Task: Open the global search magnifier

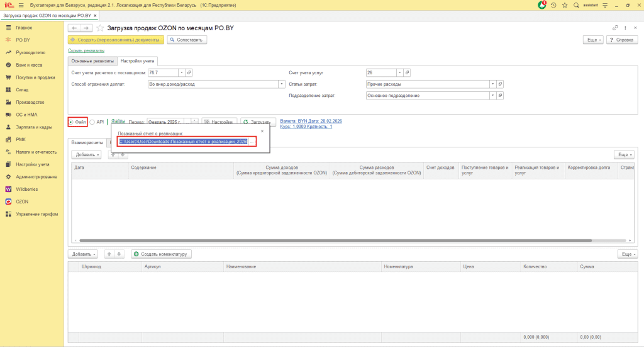Action: (576, 5)
